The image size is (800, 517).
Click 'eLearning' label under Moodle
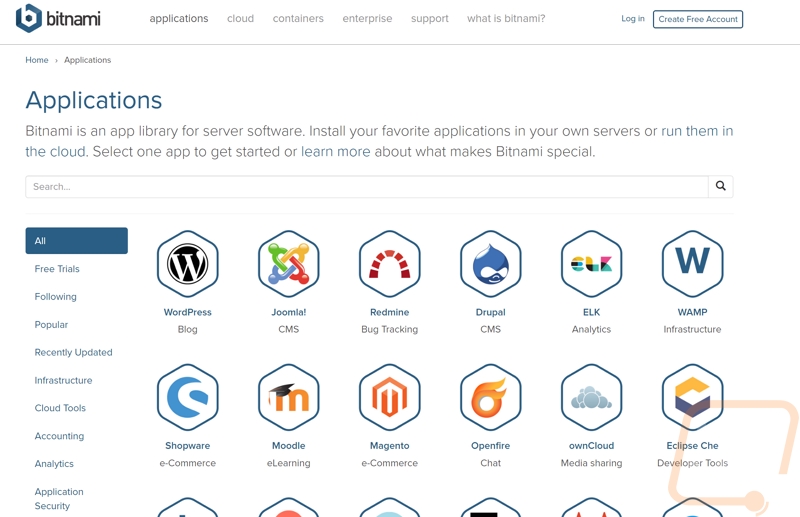pos(288,463)
